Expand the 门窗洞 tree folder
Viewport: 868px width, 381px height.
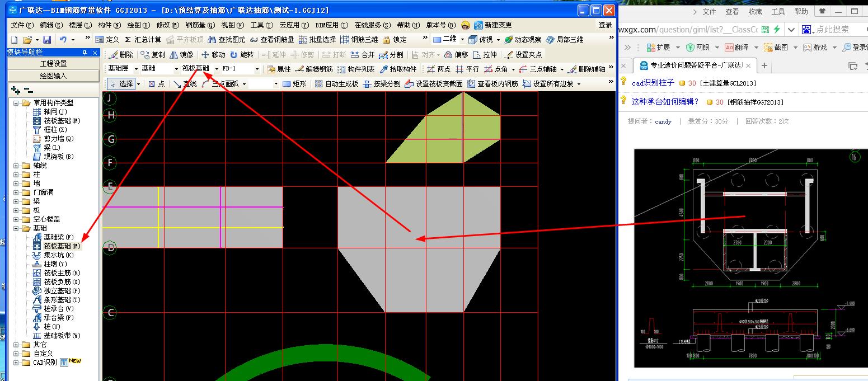pos(16,192)
